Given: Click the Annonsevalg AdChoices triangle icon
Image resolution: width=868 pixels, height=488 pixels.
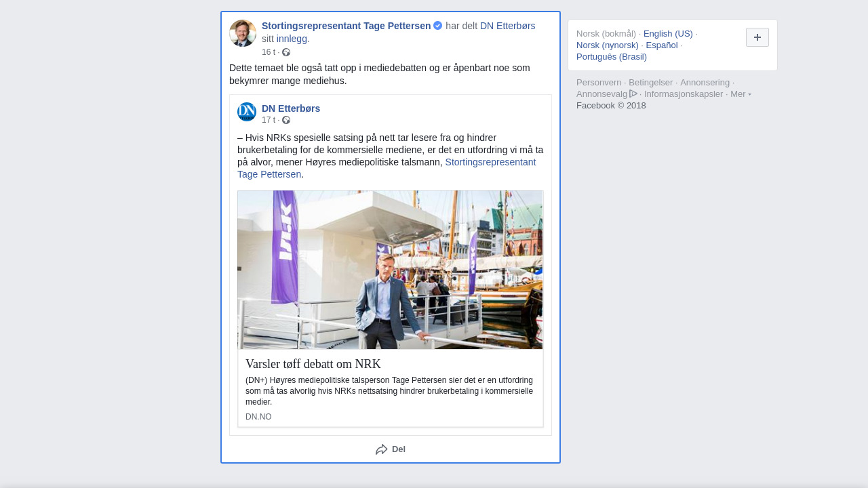Looking at the screenshot, I should (633, 94).
